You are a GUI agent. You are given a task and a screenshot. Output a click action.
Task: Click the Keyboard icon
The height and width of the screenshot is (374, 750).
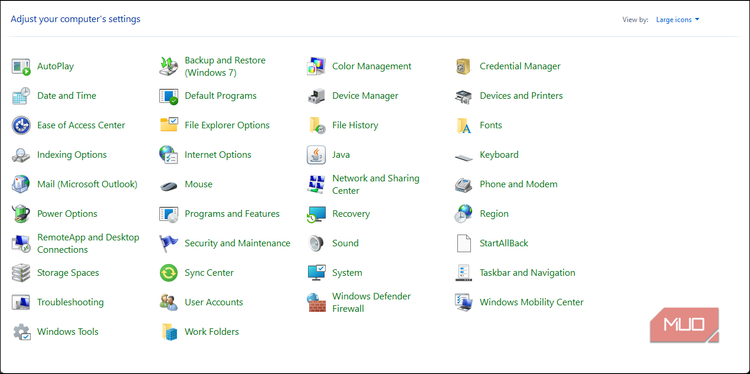point(463,157)
